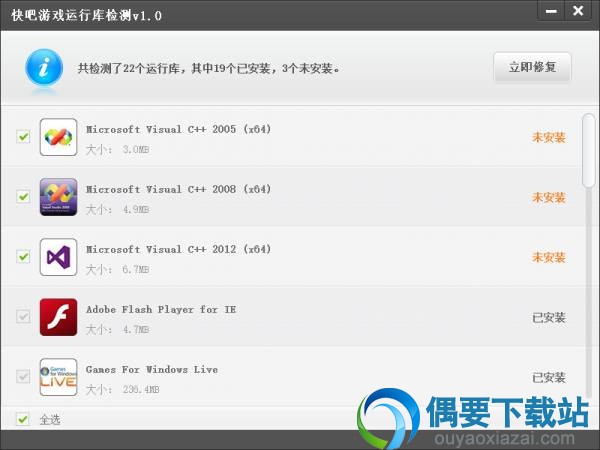Select the Games For Windows Live name
Screen dimensions: 600x450
pos(152,370)
